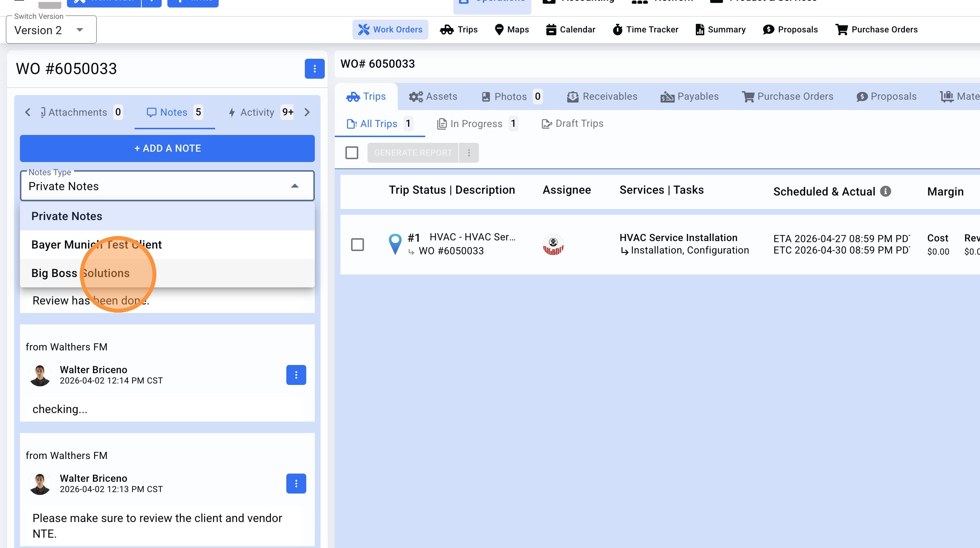Open the Maps view
The image size is (980, 548).
[x=511, y=30]
